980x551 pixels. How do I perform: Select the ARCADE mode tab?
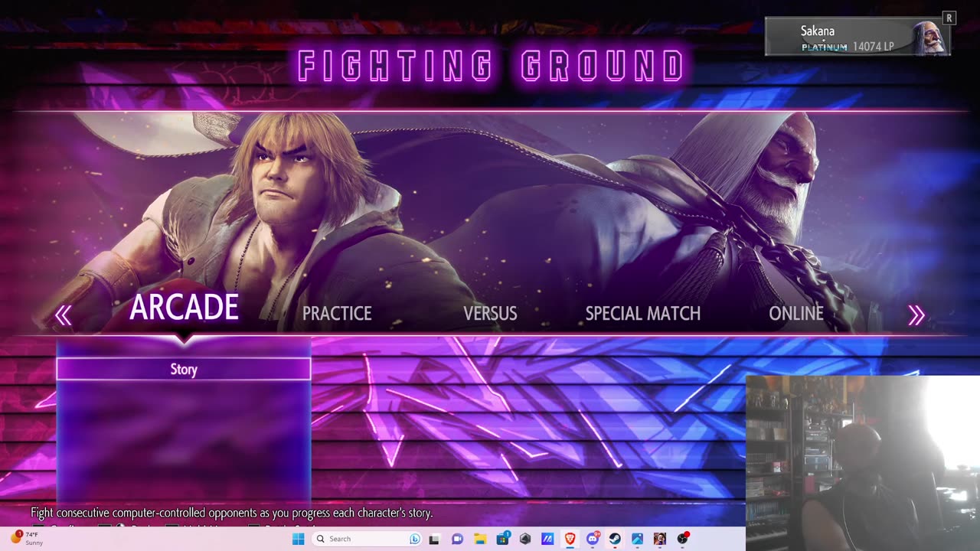coord(184,308)
